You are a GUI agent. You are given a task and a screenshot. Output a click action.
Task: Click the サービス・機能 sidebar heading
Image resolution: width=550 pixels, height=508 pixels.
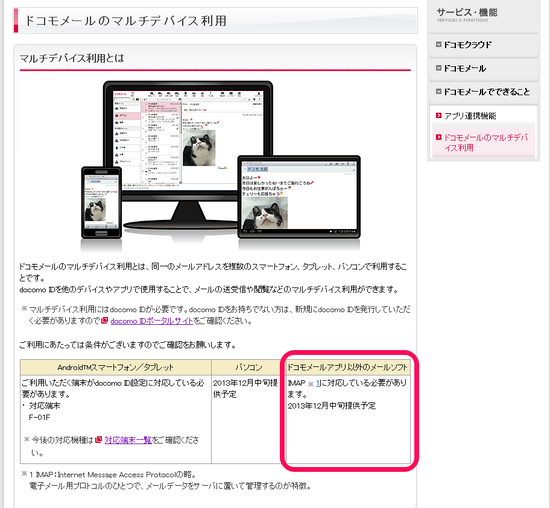click(467, 13)
